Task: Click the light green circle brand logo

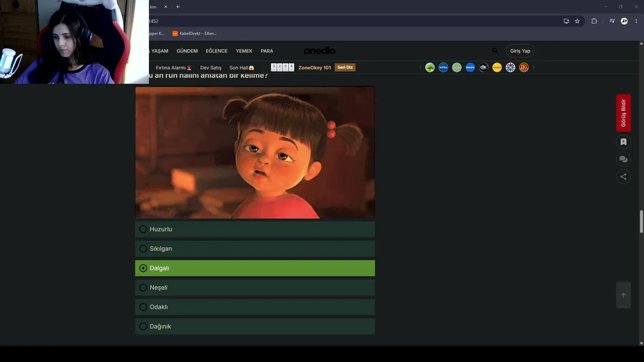Action: point(457,67)
